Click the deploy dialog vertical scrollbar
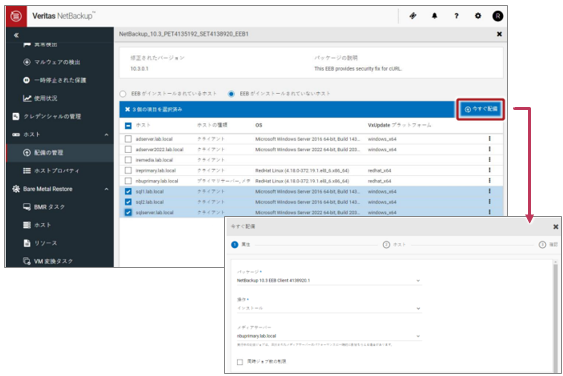 pyautogui.click(x=555, y=316)
